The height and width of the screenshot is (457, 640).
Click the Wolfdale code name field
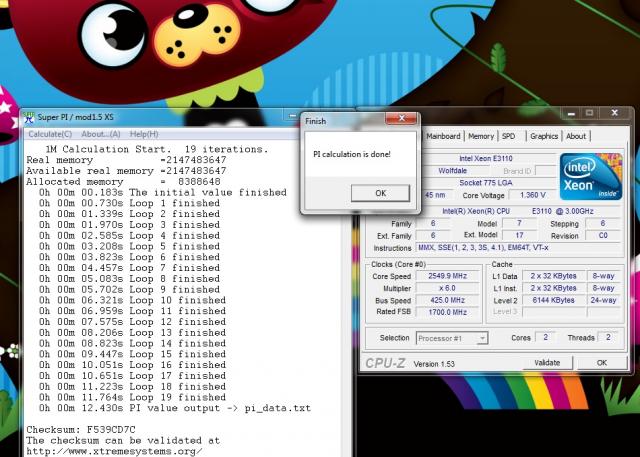pos(452,171)
